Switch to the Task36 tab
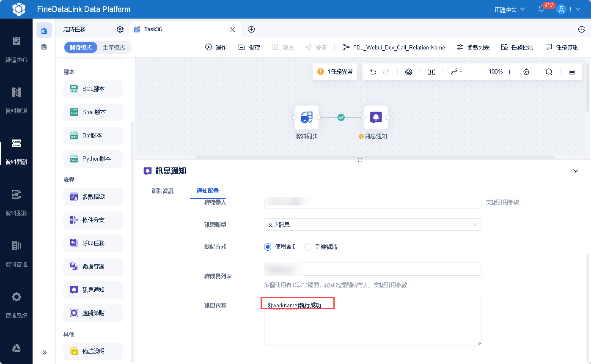Viewport: 591px width, 364px height. 185,29
